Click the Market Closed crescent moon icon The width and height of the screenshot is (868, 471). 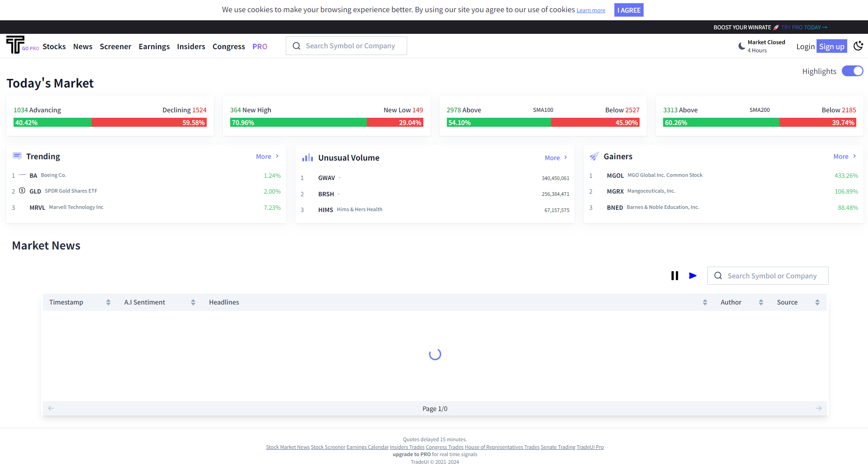click(x=741, y=46)
